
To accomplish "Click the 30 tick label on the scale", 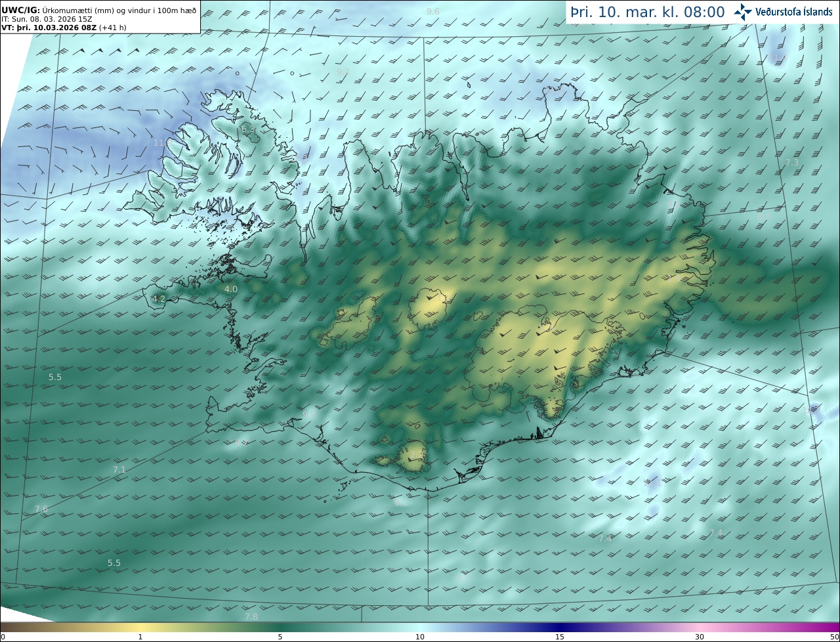I will pos(700,637).
